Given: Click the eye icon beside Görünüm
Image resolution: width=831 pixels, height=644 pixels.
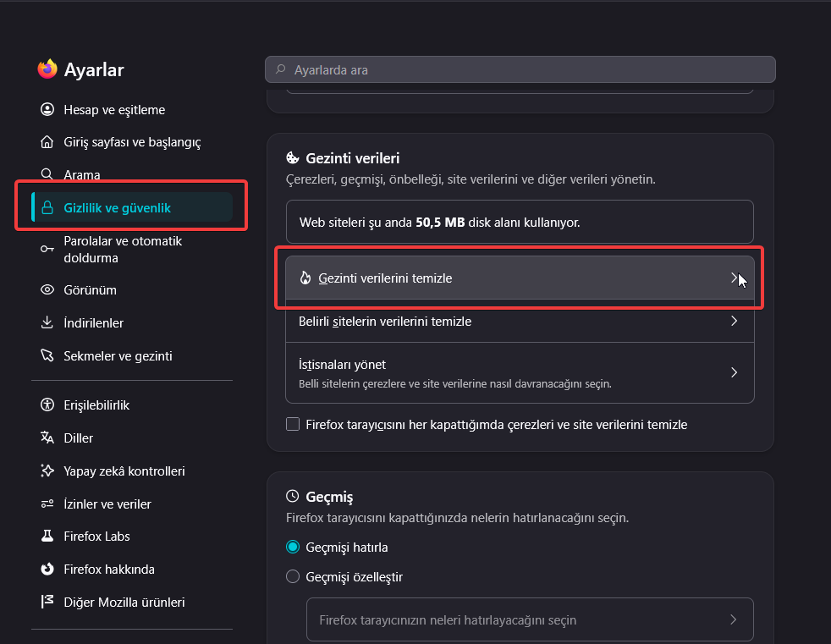Looking at the screenshot, I should pyautogui.click(x=47, y=289).
